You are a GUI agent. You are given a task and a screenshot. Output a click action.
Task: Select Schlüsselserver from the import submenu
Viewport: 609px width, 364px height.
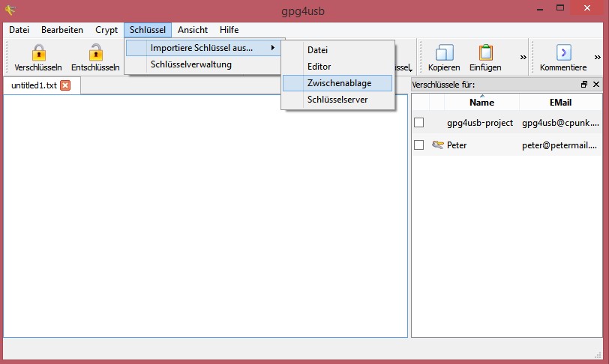click(x=337, y=99)
